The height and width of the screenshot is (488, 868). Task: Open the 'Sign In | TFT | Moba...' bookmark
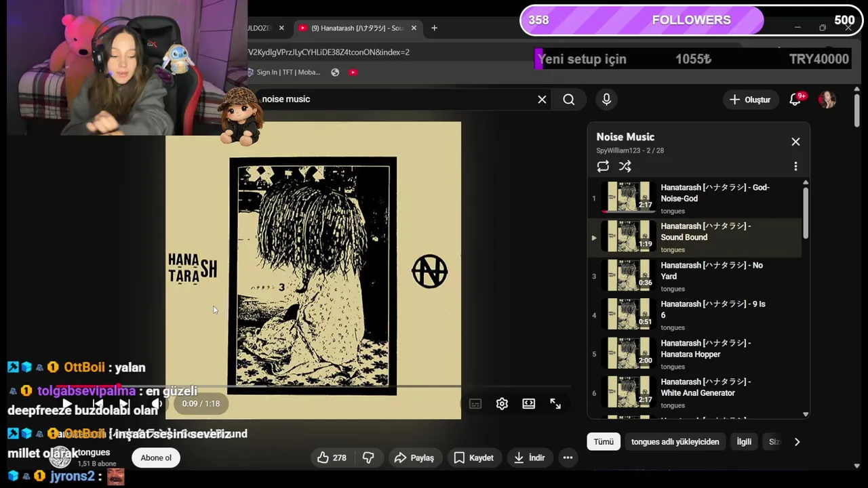pos(283,73)
